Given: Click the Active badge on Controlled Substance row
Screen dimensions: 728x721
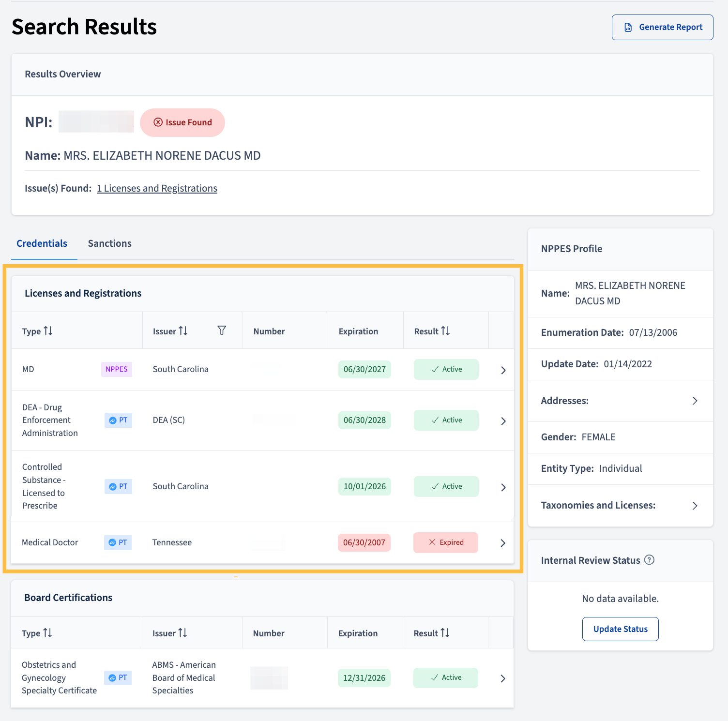Looking at the screenshot, I should (446, 486).
